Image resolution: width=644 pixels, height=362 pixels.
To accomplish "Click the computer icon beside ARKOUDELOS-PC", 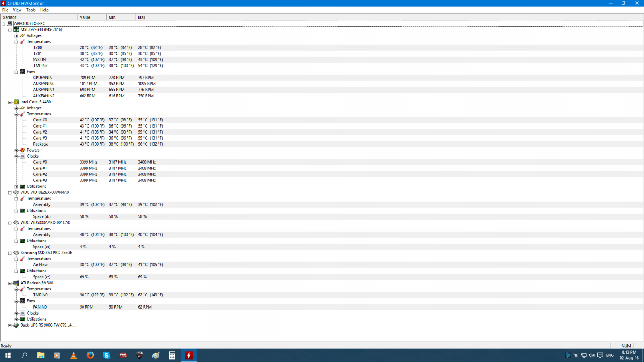I will [x=10, y=23].
